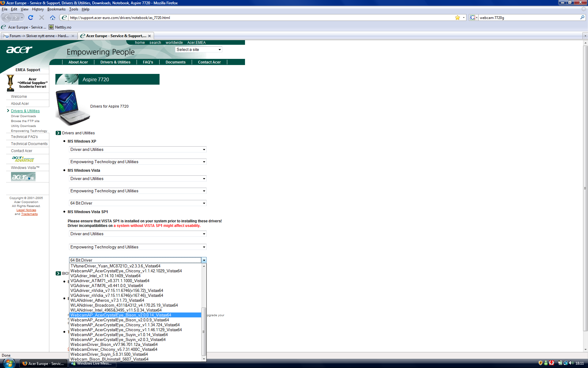Click the Acer Europe Firefox taskbar button

point(43,363)
